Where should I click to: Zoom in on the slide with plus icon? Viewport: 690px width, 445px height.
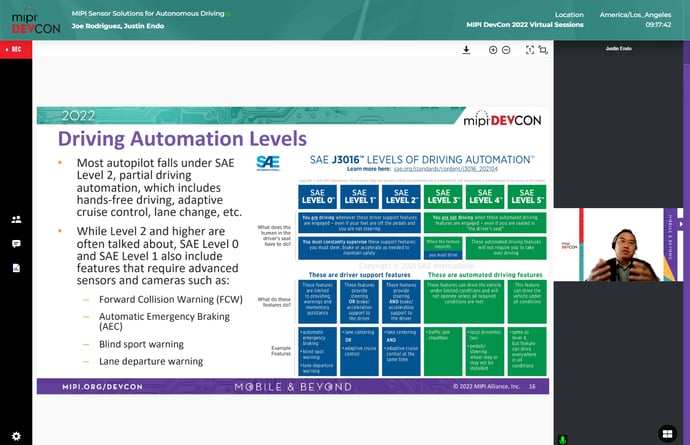tap(493, 50)
